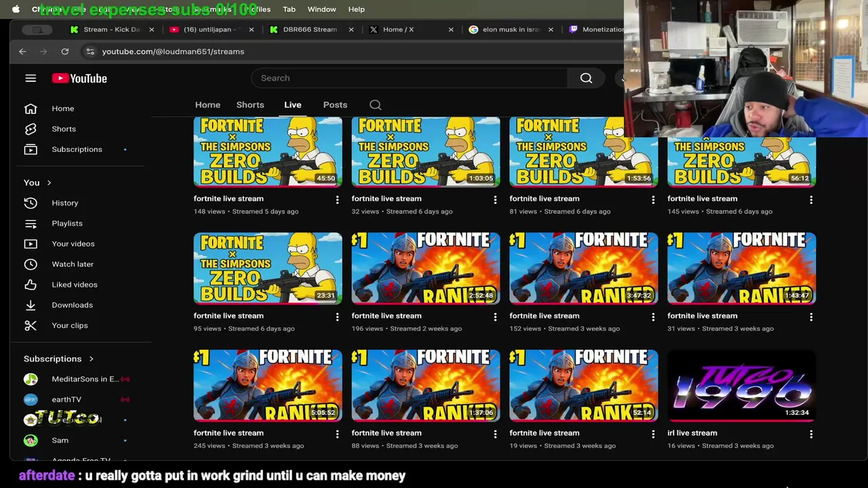Click the Downloads arrow icon
868x488 pixels.
(31, 305)
